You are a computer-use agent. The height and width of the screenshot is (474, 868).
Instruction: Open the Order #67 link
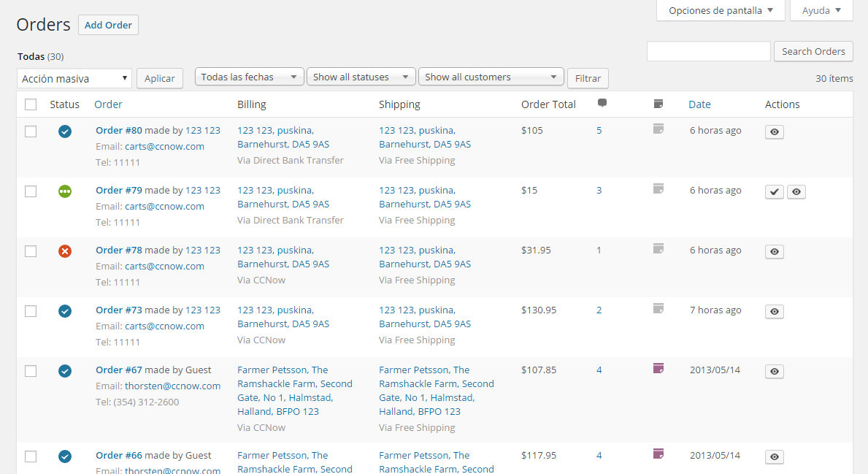tap(118, 370)
